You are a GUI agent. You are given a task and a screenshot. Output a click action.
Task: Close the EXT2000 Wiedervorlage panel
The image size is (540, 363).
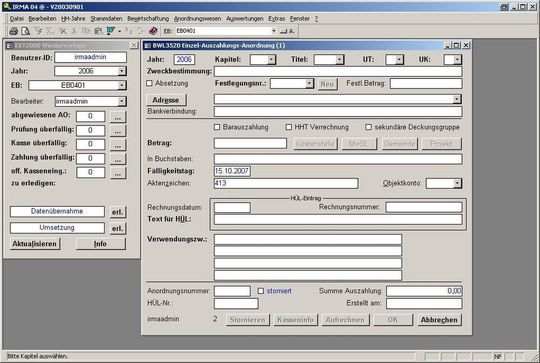134,45
